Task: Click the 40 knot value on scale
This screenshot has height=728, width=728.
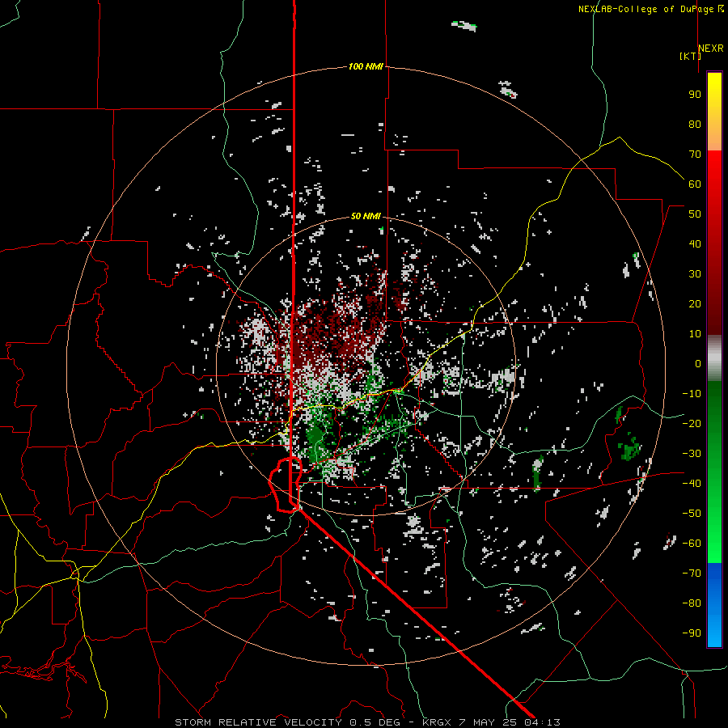Action: coord(695,244)
